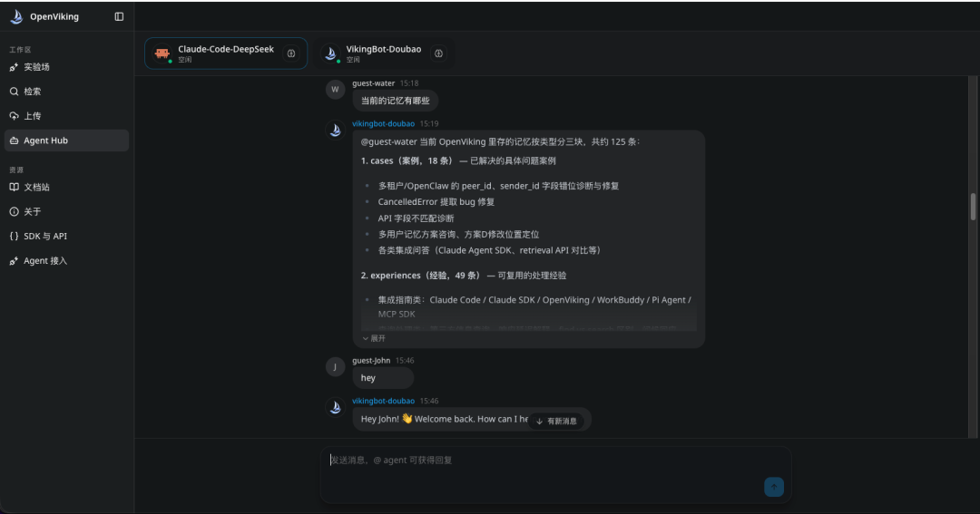Go to 上传 upload page

point(66,115)
